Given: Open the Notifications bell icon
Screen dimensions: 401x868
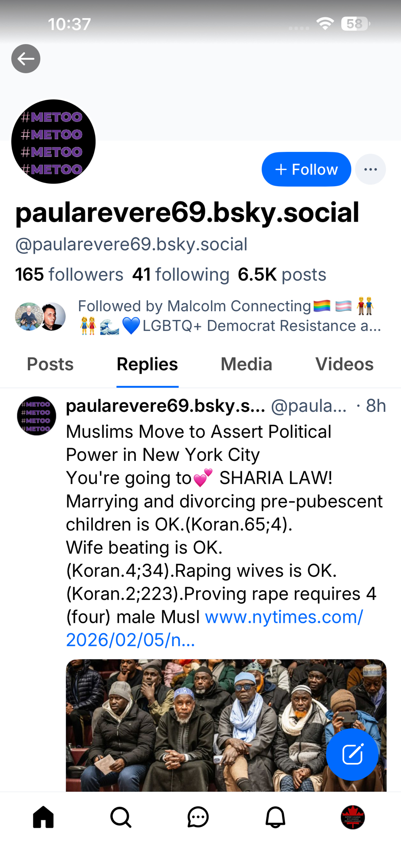Looking at the screenshot, I should [x=275, y=817].
